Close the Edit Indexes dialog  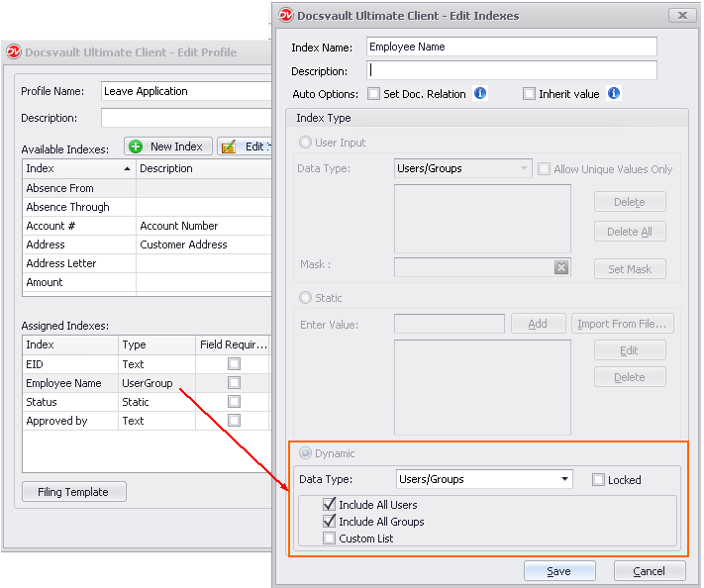pos(682,15)
